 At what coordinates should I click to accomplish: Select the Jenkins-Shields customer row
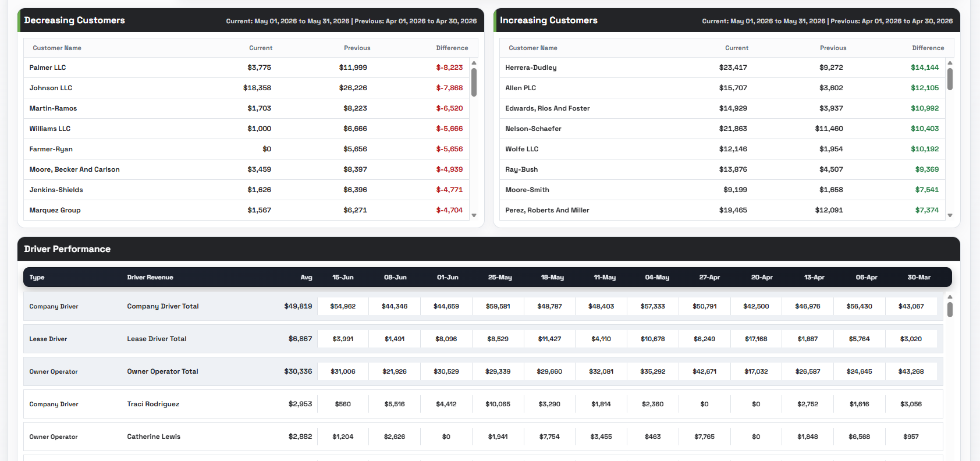pyautogui.click(x=247, y=190)
